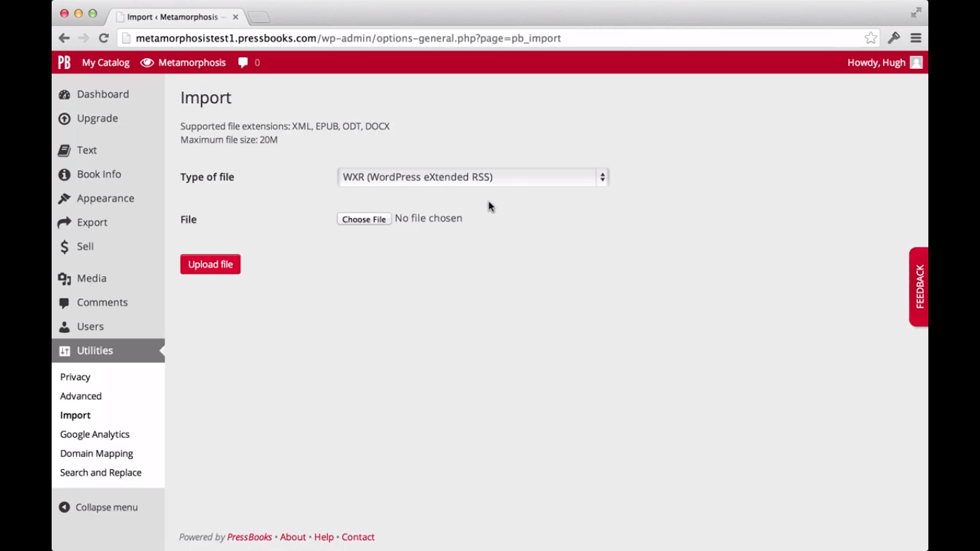Open the Dashboard from the sidebar
This screenshot has width=980, height=551.
tap(65, 94)
